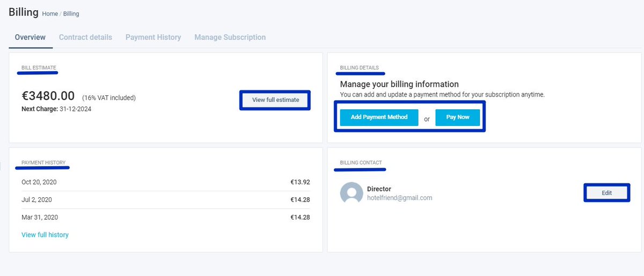The image size is (644, 276).
Task: Click the BILL ESTIMATE section label
Action: 39,68
